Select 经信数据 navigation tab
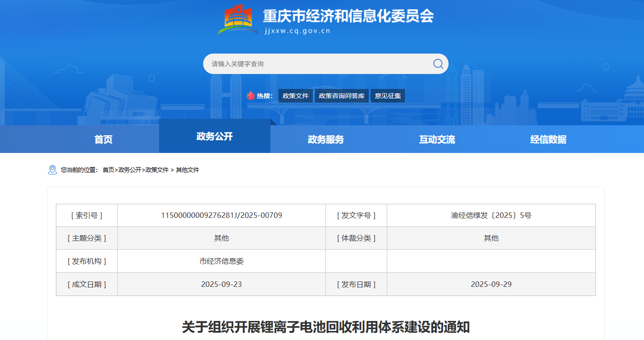644x340 pixels. (x=549, y=139)
